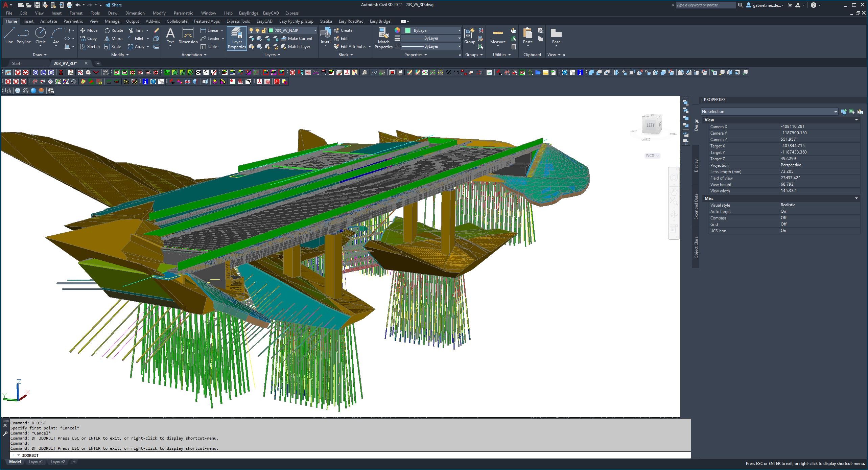868x470 pixels.
Task: Switch to the Annotate ribbon tab
Action: [x=48, y=21]
